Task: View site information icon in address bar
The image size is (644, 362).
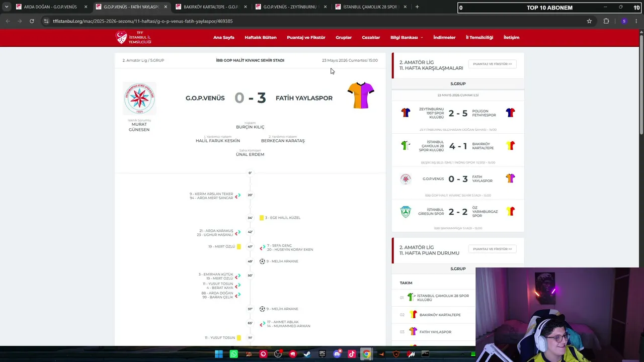Action: coord(46,21)
